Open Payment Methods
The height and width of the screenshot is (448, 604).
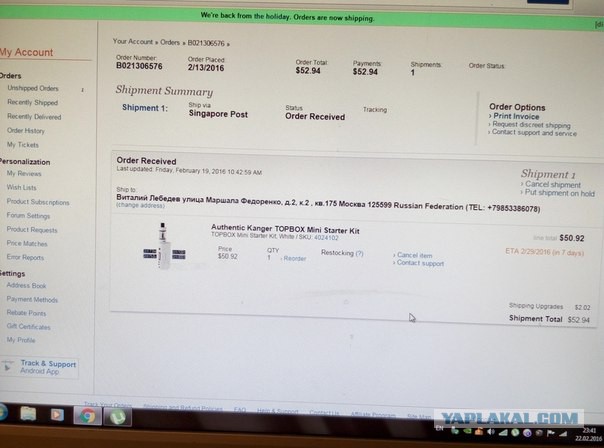(32, 299)
